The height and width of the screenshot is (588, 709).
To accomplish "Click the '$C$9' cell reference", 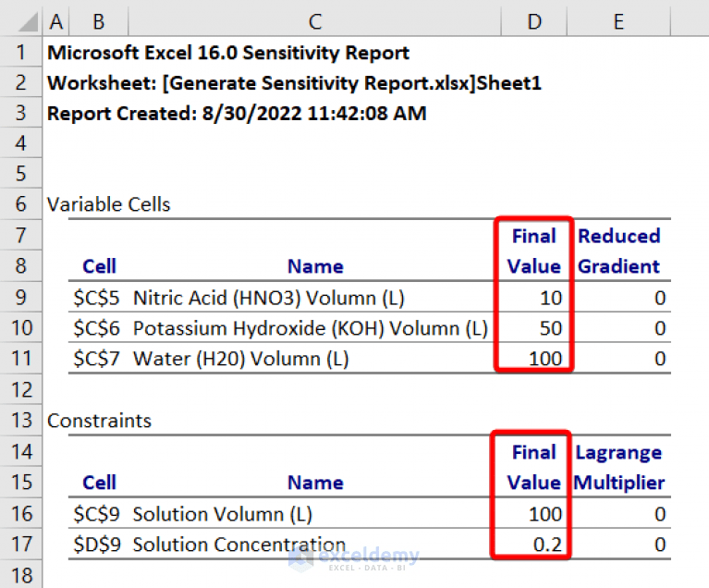I will coord(97,514).
